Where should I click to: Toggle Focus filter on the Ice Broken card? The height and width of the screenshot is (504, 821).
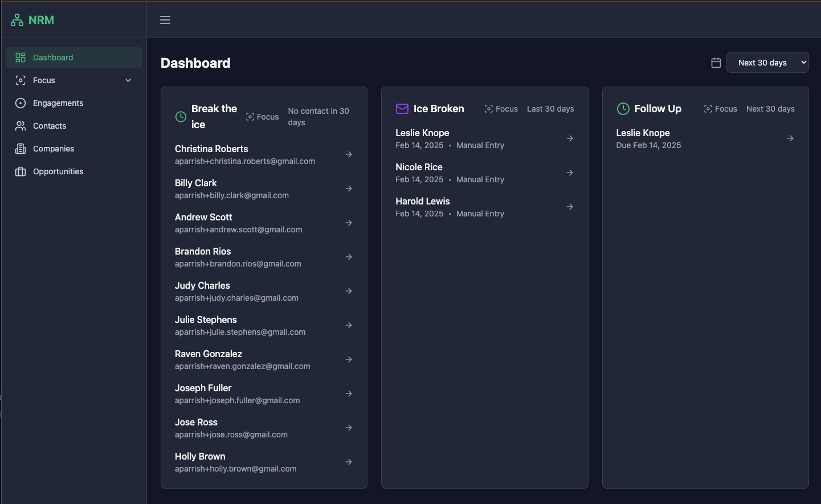(x=501, y=109)
